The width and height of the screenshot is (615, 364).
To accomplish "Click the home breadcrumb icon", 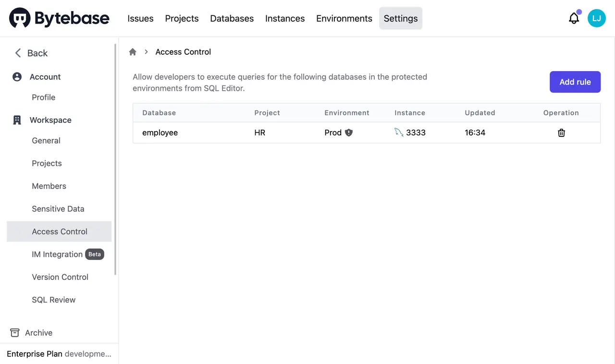I will pyautogui.click(x=133, y=52).
